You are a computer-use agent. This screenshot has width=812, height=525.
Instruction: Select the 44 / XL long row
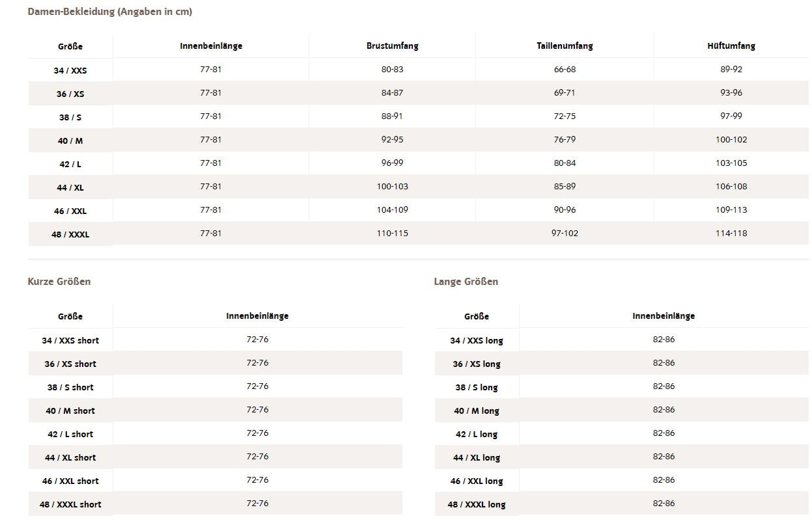point(622,457)
